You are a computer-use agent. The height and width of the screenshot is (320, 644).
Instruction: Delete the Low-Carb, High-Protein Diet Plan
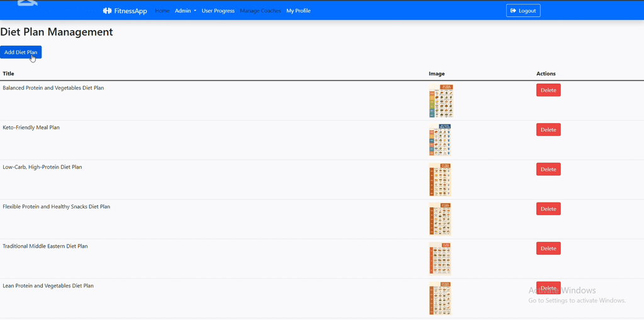[548, 169]
